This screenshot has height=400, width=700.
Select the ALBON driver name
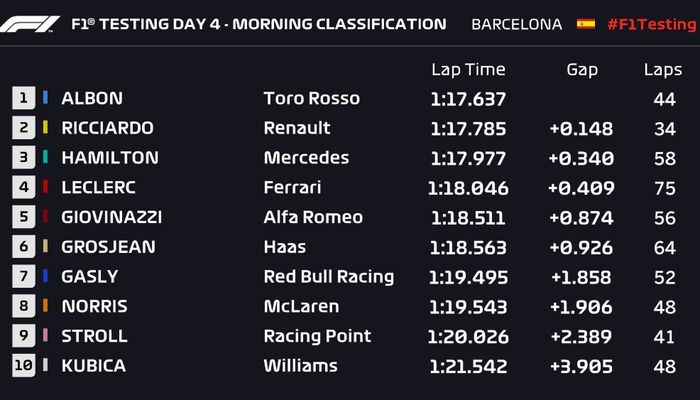(92, 99)
